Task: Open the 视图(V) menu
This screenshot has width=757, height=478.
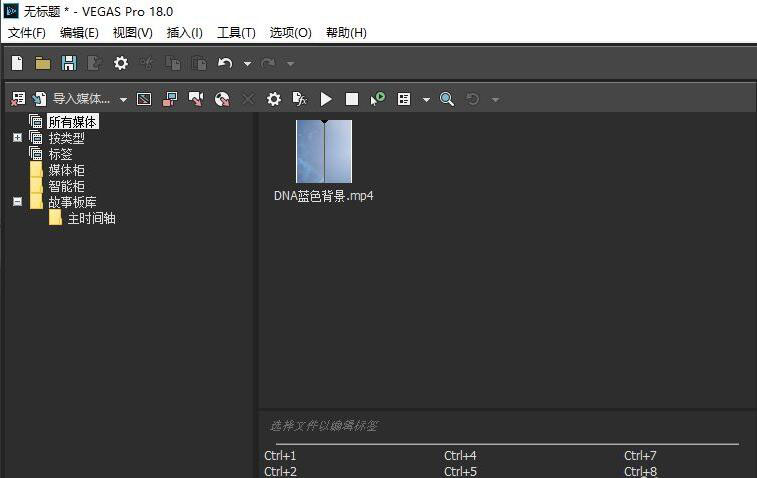Action: point(132,32)
